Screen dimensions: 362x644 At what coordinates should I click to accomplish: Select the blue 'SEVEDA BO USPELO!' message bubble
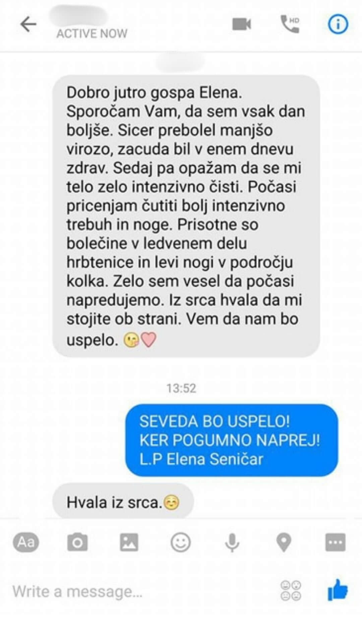[x=232, y=440]
